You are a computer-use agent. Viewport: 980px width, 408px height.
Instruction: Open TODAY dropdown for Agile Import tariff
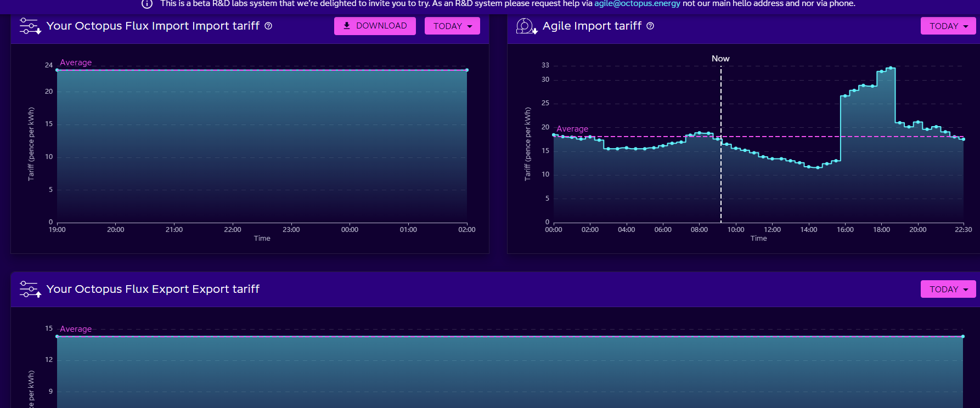(948, 26)
